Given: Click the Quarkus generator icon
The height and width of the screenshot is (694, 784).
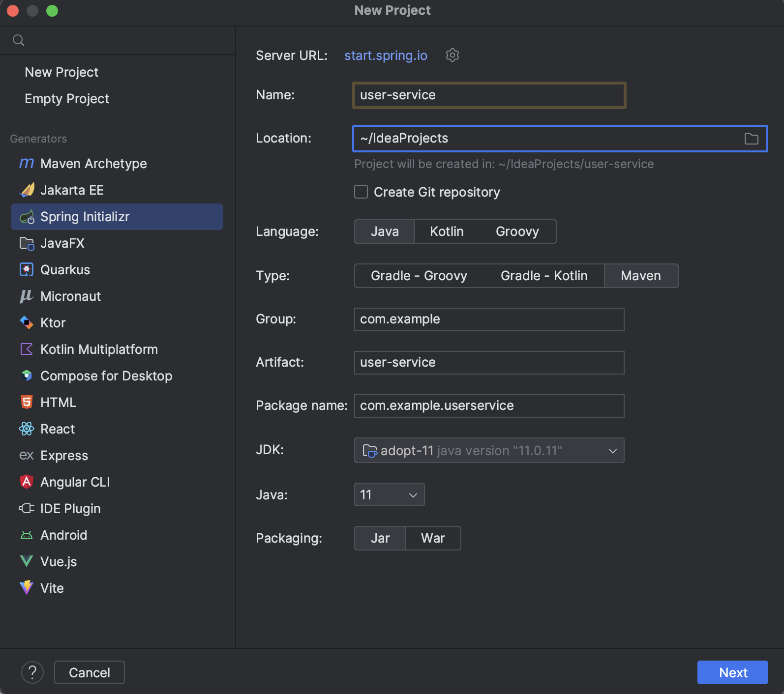Looking at the screenshot, I should pyautogui.click(x=27, y=270).
